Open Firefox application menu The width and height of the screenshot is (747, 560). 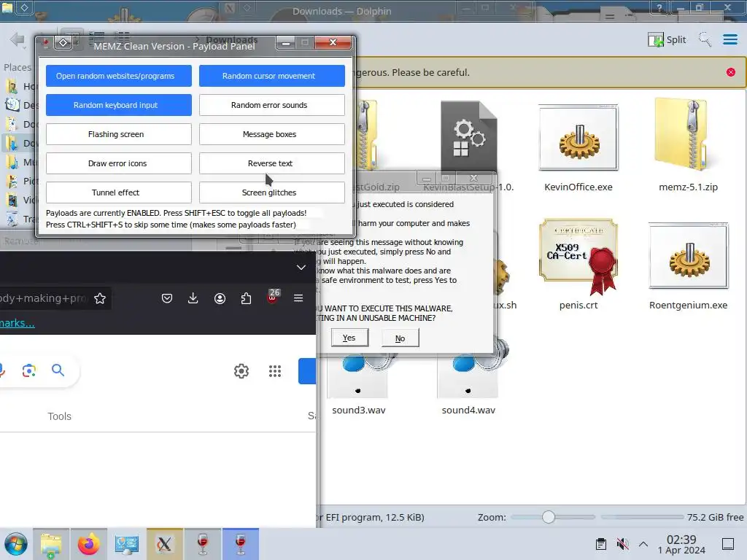[298, 298]
